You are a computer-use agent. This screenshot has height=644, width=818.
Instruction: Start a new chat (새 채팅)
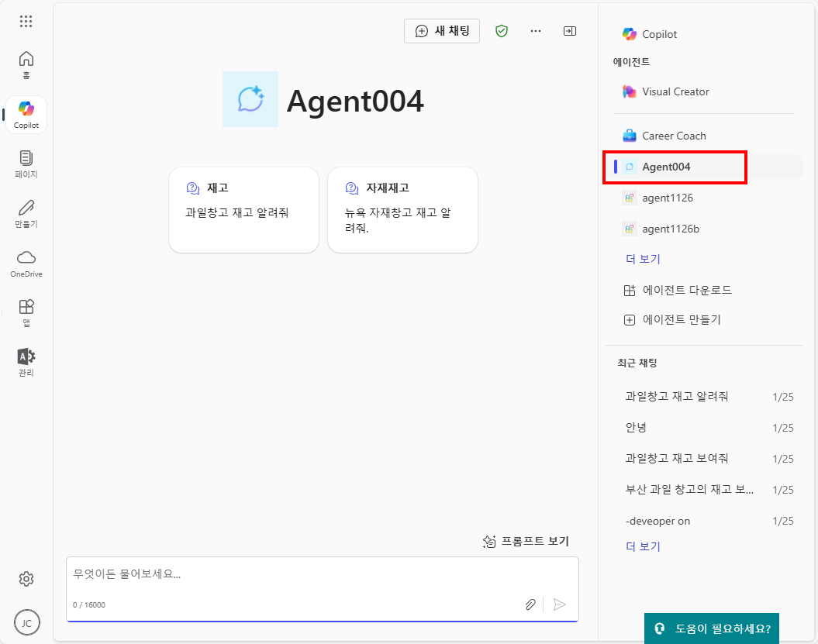point(442,31)
